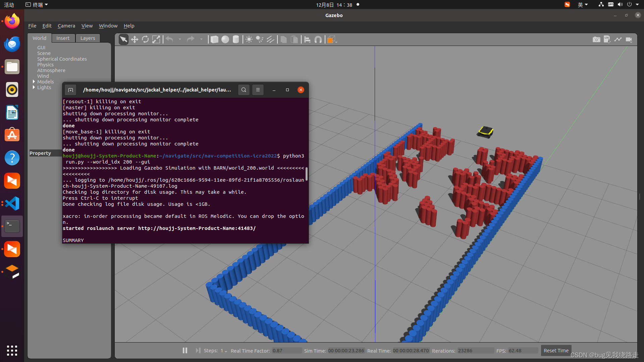The width and height of the screenshot is (644, 362).
Task: Open Visual Studio Code from the dock
Action: 12,203
